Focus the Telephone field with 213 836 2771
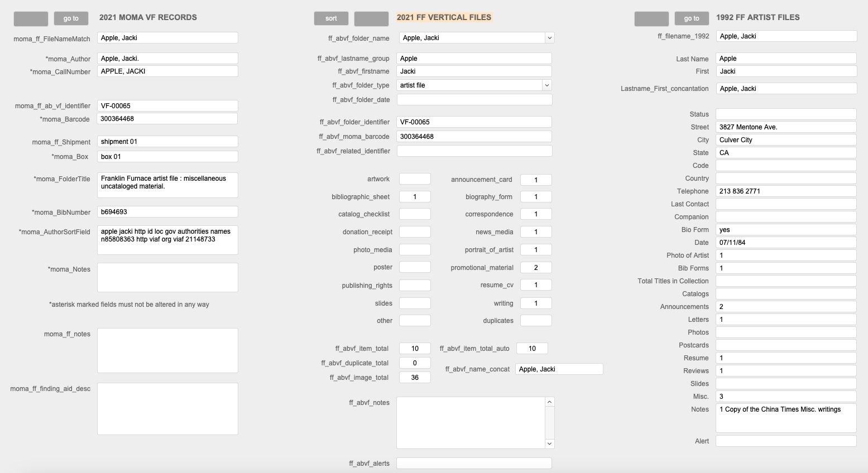The image size is (868, 473). [785, 191]
